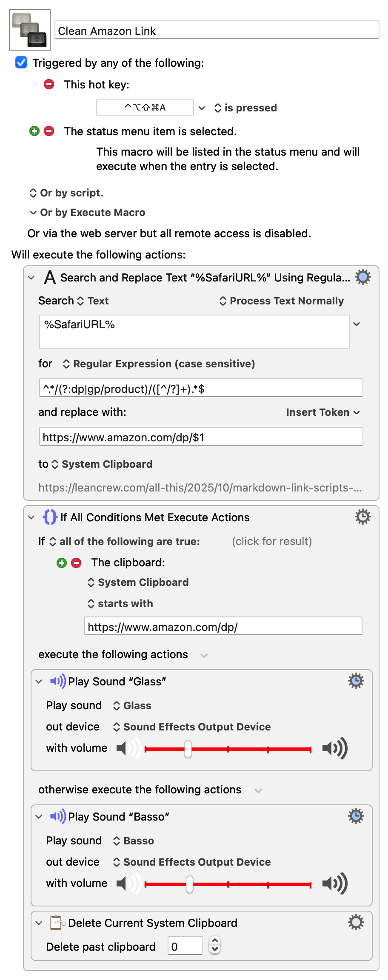Open the 'starts with' condition popup menu

[120, 604]
